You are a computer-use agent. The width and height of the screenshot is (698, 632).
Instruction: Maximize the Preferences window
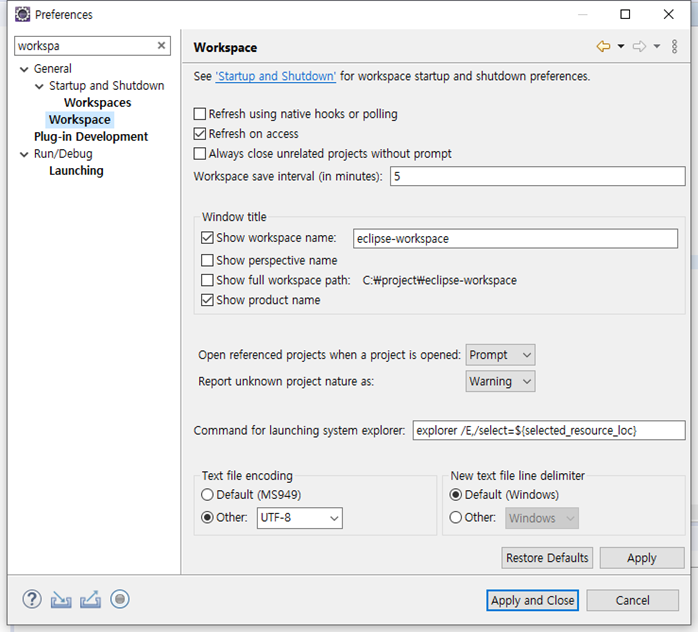coord(625,14)
